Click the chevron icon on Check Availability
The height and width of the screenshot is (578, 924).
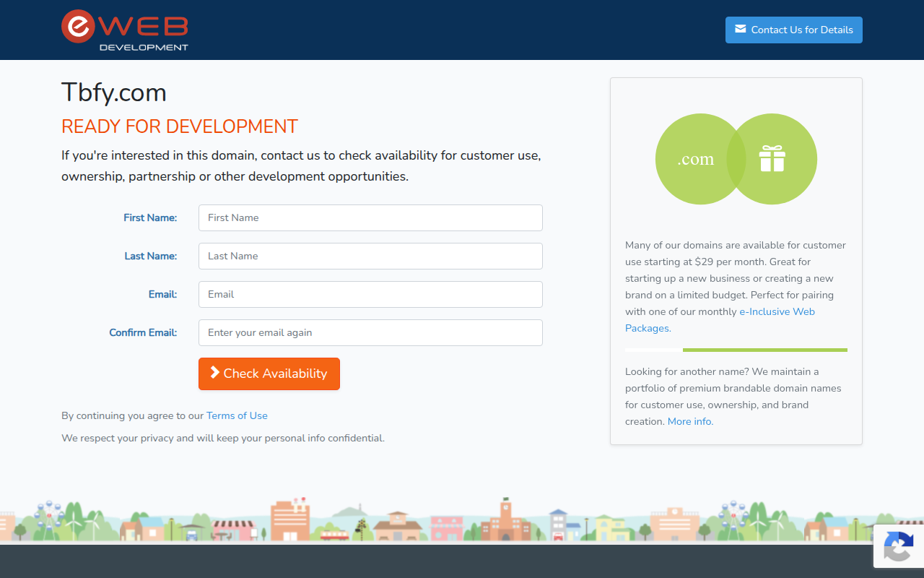point(214,372)
